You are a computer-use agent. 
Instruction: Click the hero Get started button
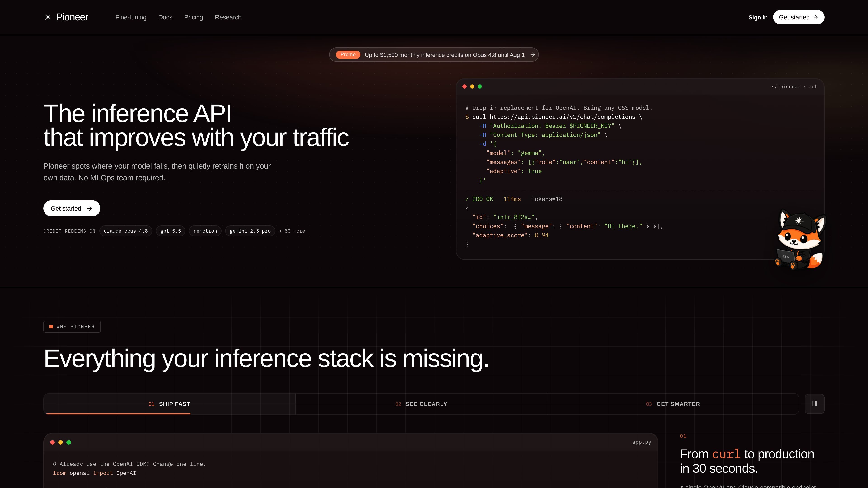(x=72, y=209)
